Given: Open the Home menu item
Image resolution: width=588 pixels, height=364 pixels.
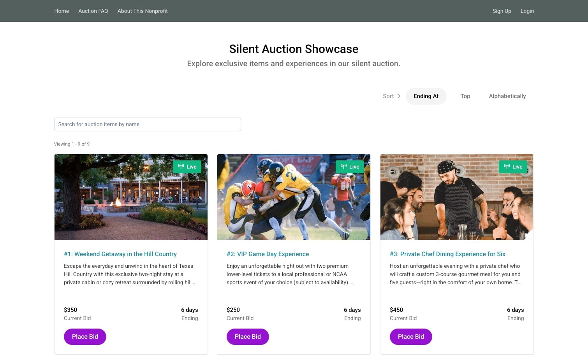Looking at the screenshot, I should coord(61,11).
